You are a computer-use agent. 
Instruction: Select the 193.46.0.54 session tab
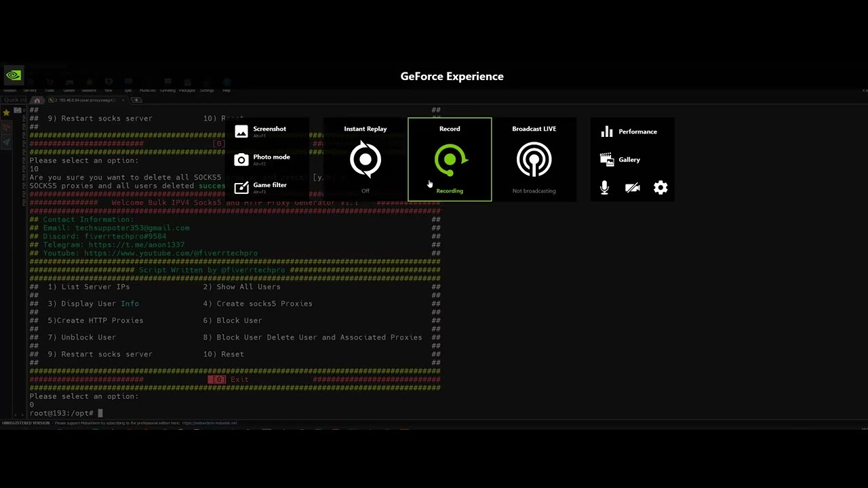[x=85, y=100]
